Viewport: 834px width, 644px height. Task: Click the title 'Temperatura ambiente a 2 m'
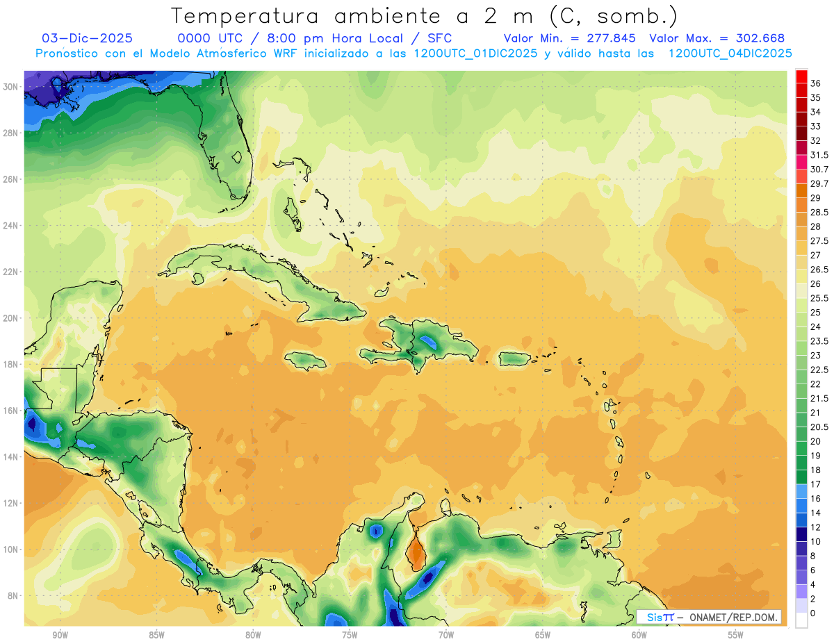point(355,15)
